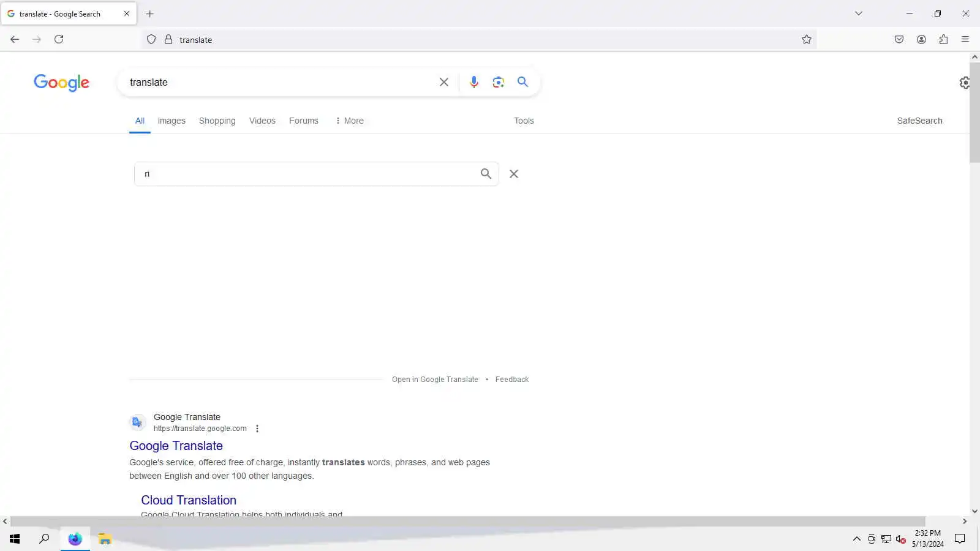Select the All results tab
This screenshot has height=551, width=980.
tap(140, 121)
